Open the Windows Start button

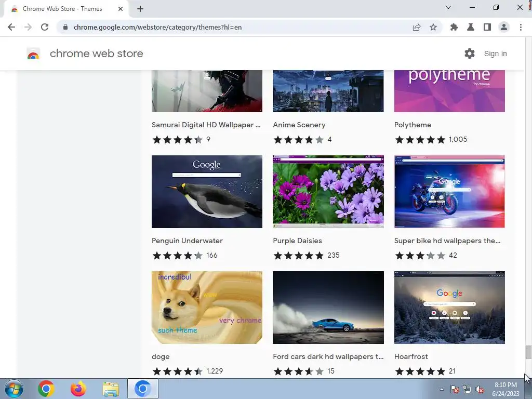14,389
